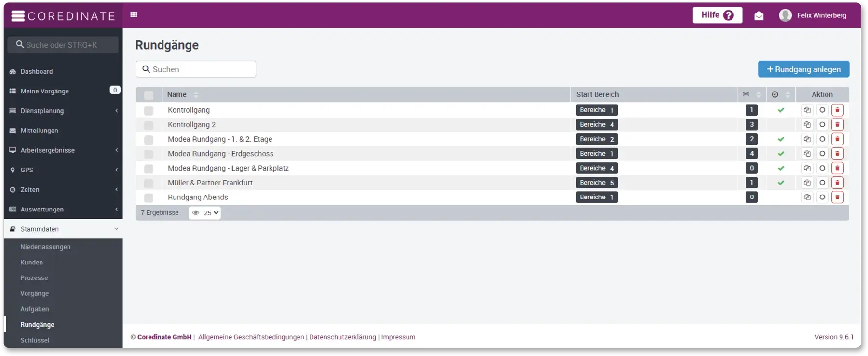Image resolution: width=868 pixels, height=356 pixels.
Task: Tick the checkbox for Kontrollgang row
Action: pyautogui.click(x=149, y=111)
